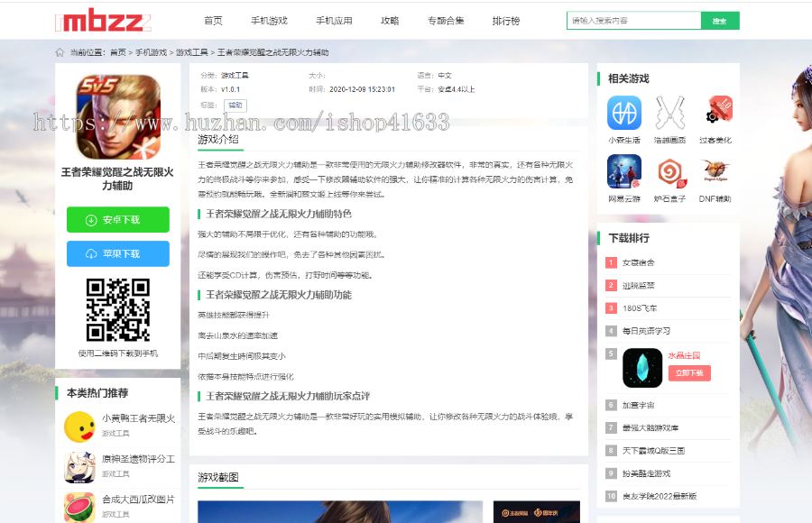Open the 水晶庄园 title link
Screen dimensions: 812x523
pos(684,356)
